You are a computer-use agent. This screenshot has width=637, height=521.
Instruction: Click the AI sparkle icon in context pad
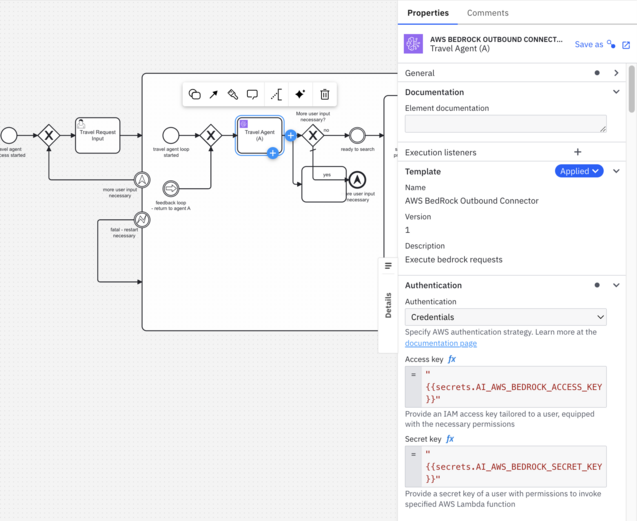coord(300,94)
